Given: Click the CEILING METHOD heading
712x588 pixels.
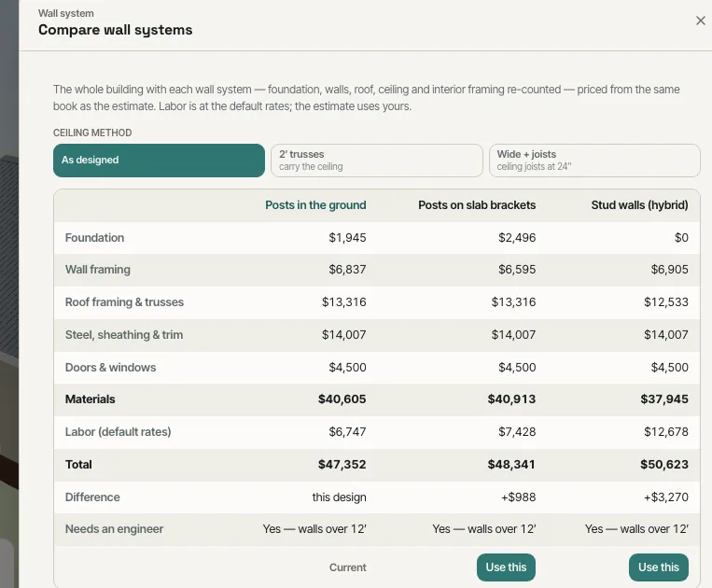Looking at the screenshot, I should pos(92,133).
